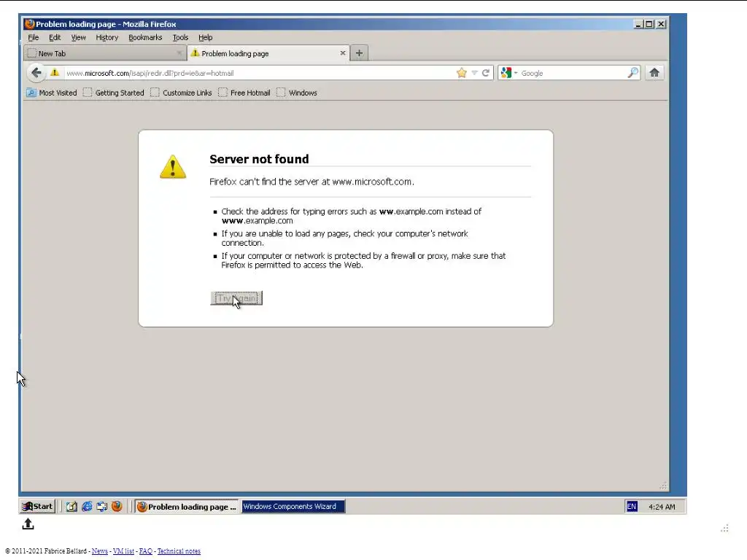Image resolution: width=747 pixels, height=560 pixels.
Task: Open the Free Hotmail bookmark
Action: 244,93
